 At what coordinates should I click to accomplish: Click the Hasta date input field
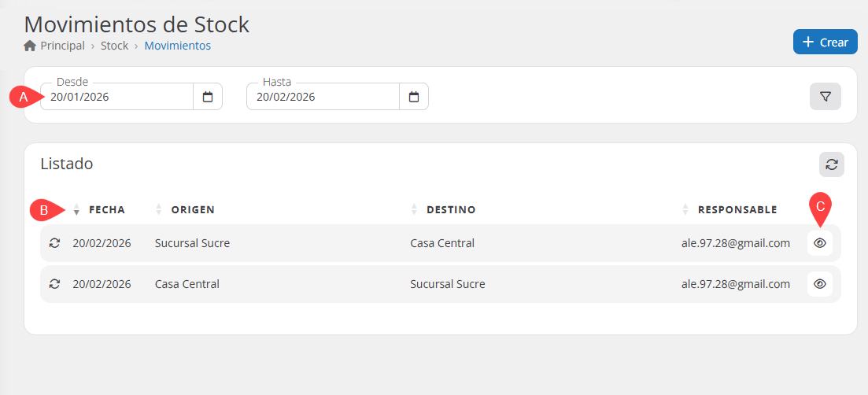pyautogui.click(x=323, y=97)
